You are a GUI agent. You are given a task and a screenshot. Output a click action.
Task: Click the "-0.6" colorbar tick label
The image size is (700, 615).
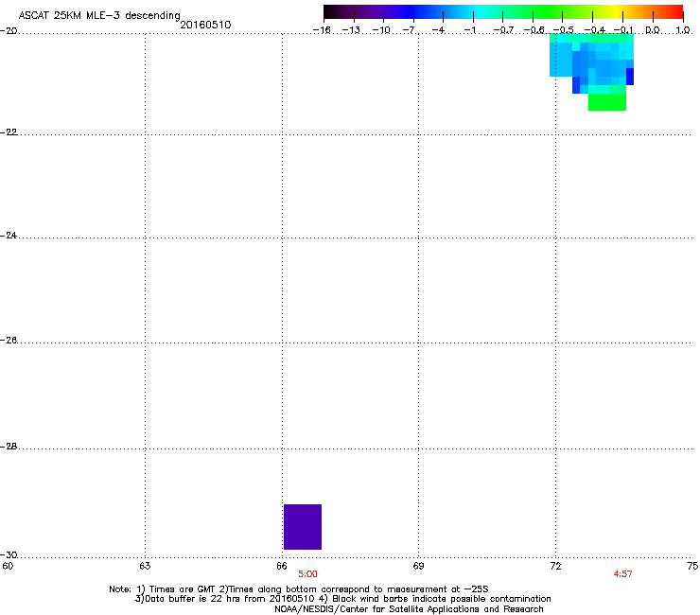[x=534, y=30]
